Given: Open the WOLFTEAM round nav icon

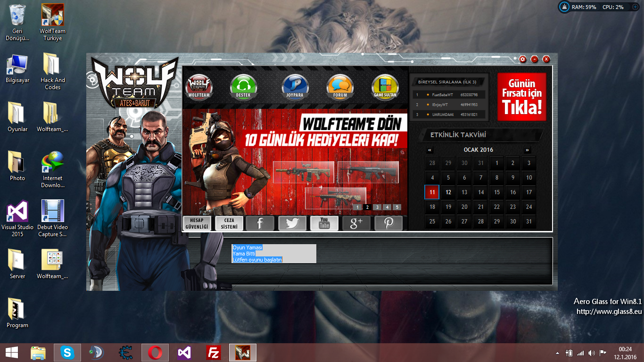Looking at the screenshot, I should click(x=198, y=86).
